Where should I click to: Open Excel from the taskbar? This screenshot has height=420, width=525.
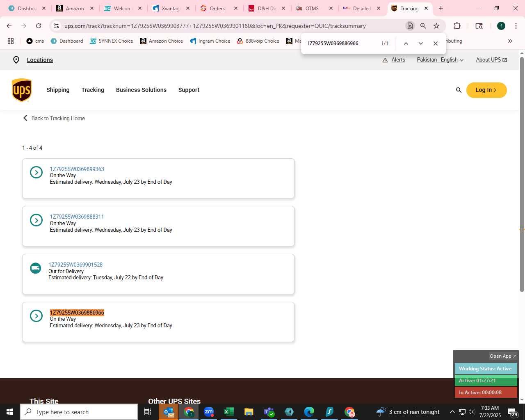[228, 412]
